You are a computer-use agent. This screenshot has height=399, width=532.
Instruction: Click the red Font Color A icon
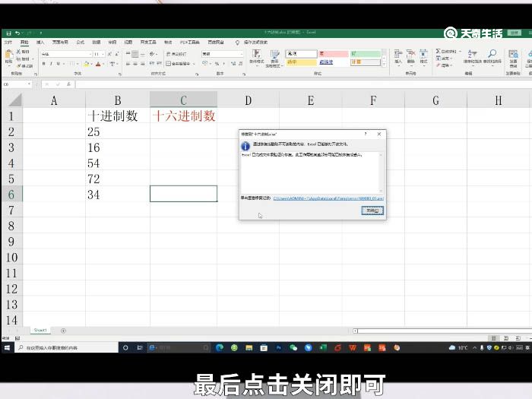point(98,63)
